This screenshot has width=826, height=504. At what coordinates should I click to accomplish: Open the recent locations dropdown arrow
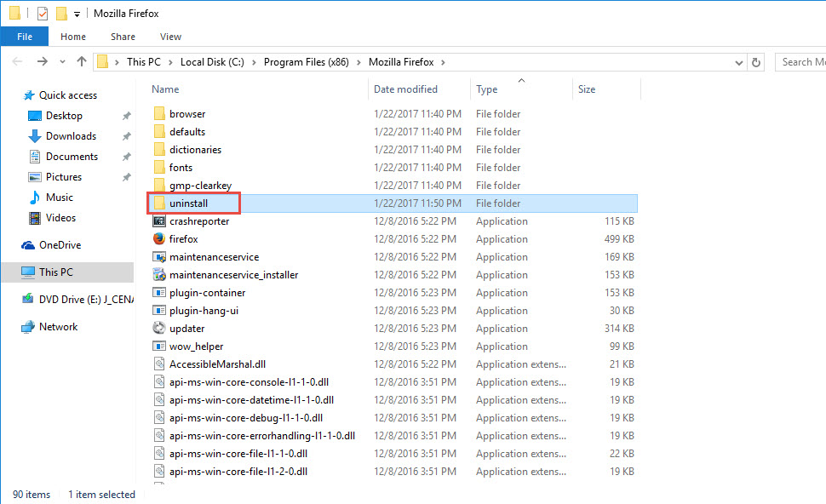tap(62, 61)
